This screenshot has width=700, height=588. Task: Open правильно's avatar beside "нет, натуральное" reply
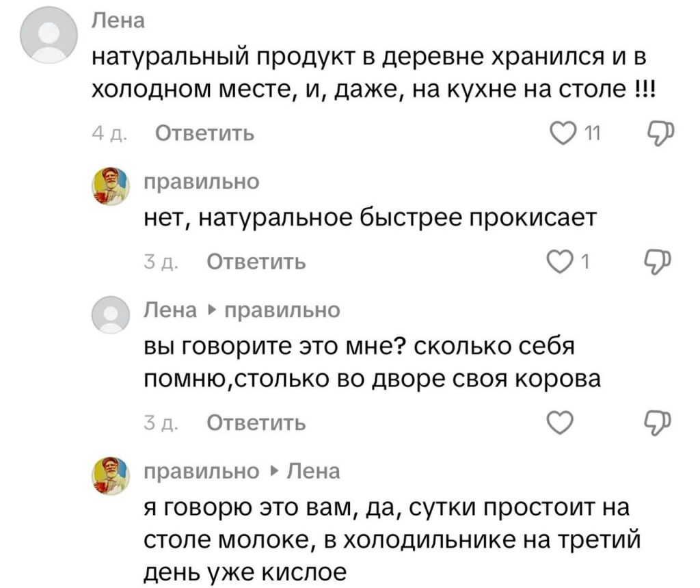tap(112, 187)
